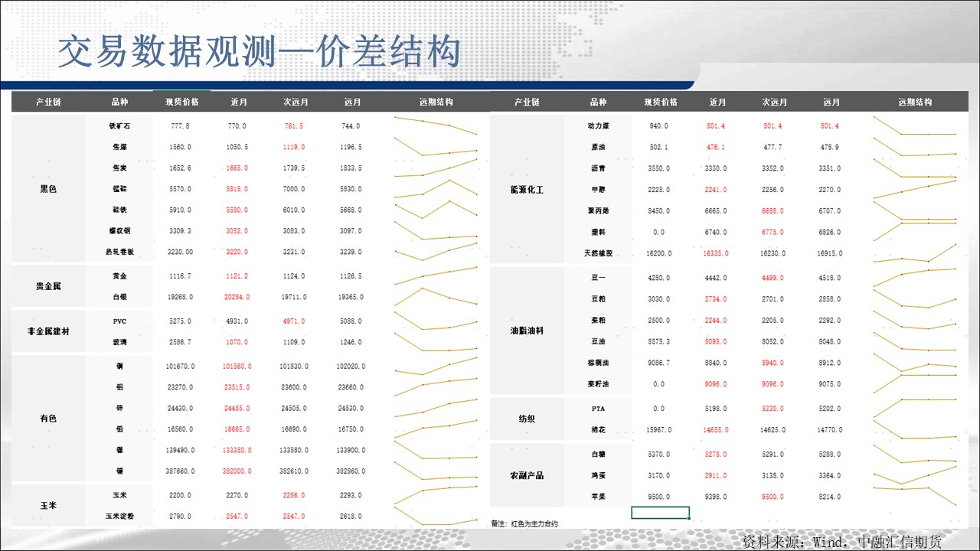This screenshot has height=551, width=980.
Task: Click the red 白银 near-month price 20294.0
Action: [x=238, y=297]
